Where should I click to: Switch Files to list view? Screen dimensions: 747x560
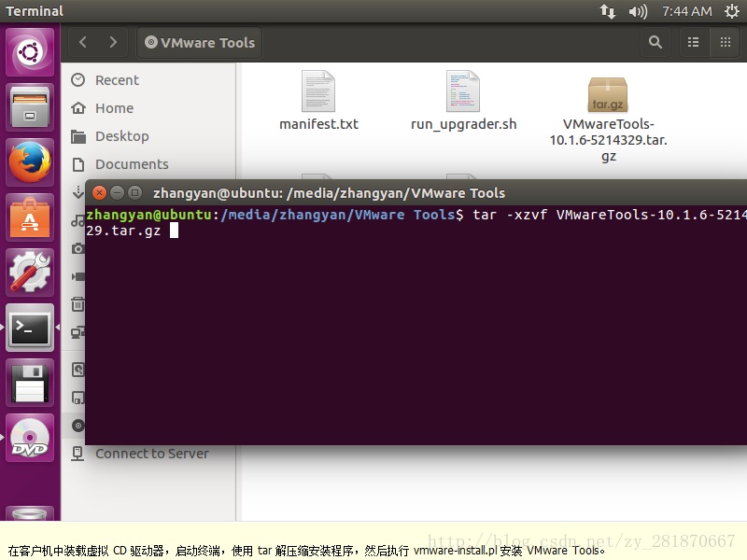(694, 42)
